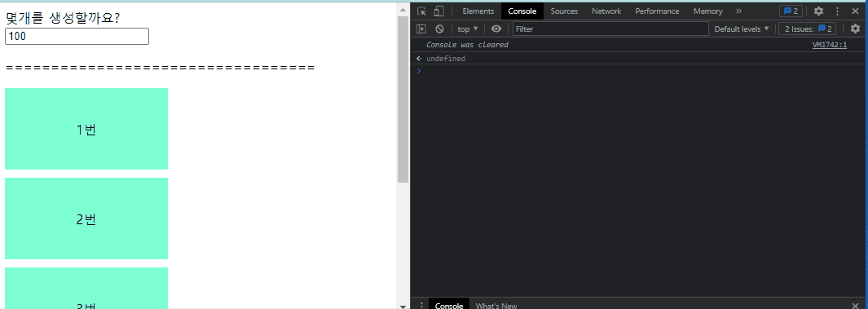The width and height of the screenshot is (868, 309).
Task: Click the page vertical scrollbar thumb
Action: 403,99
